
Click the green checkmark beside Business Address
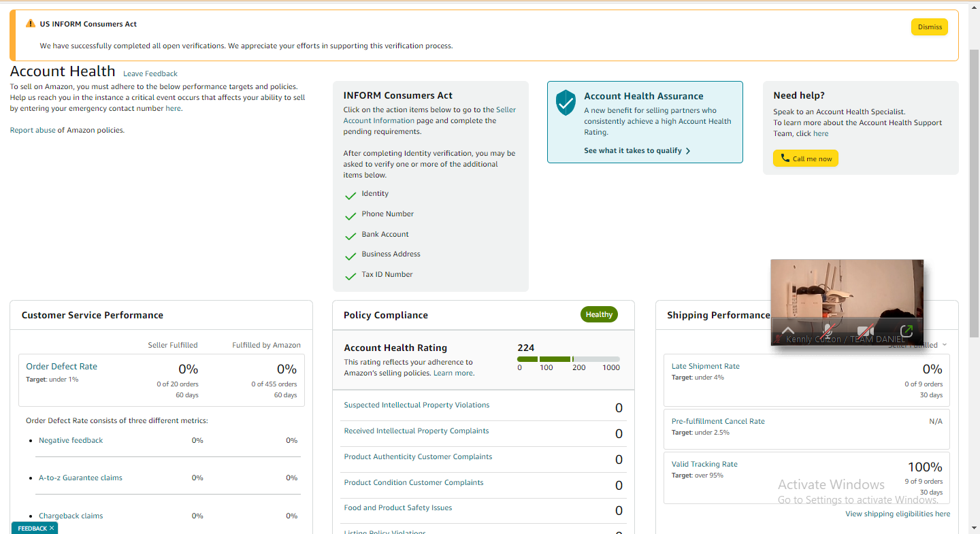[x=350, y=256]
